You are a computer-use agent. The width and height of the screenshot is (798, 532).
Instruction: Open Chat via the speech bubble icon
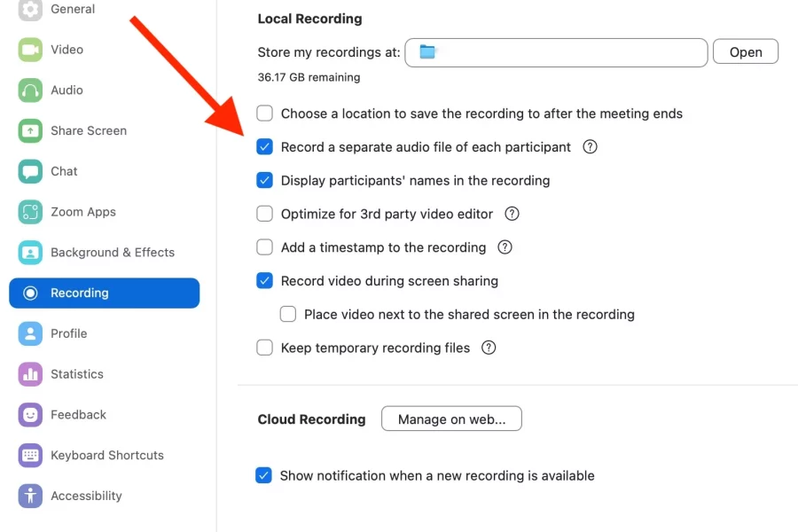coord(30,171)
